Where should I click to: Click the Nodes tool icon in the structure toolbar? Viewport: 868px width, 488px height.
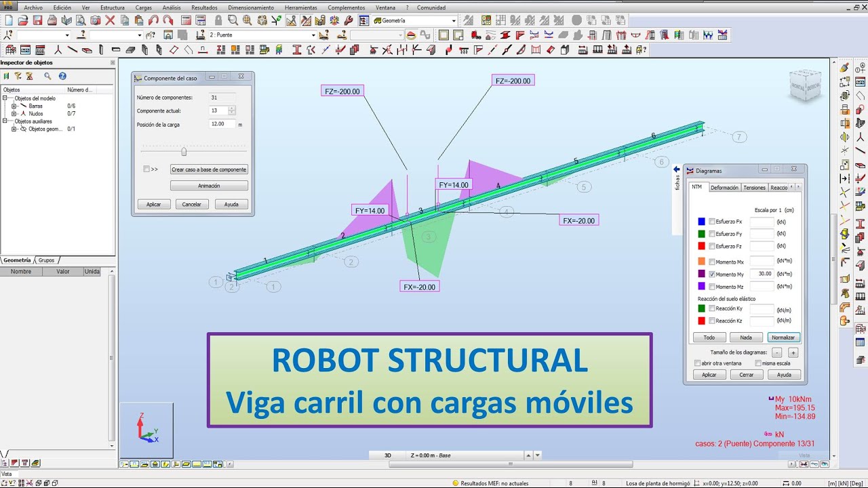click(58, 49)
